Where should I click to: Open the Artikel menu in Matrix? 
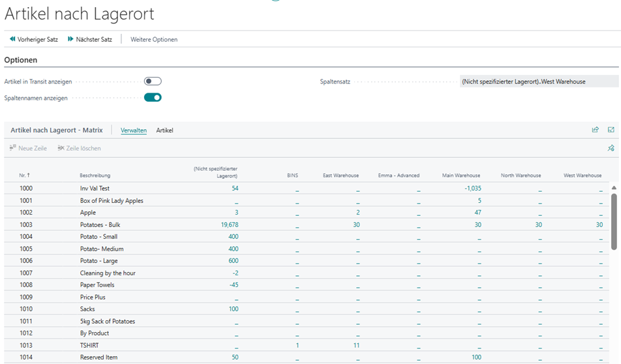164,130
